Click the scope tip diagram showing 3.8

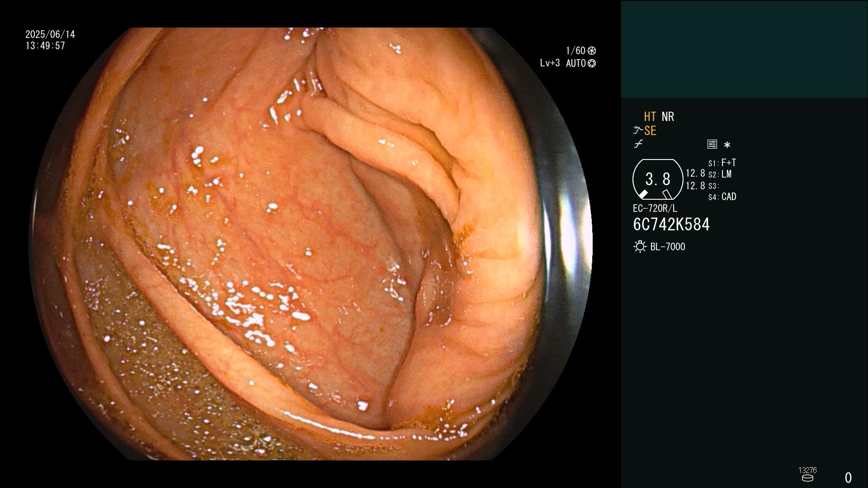(x=658, y=179)
